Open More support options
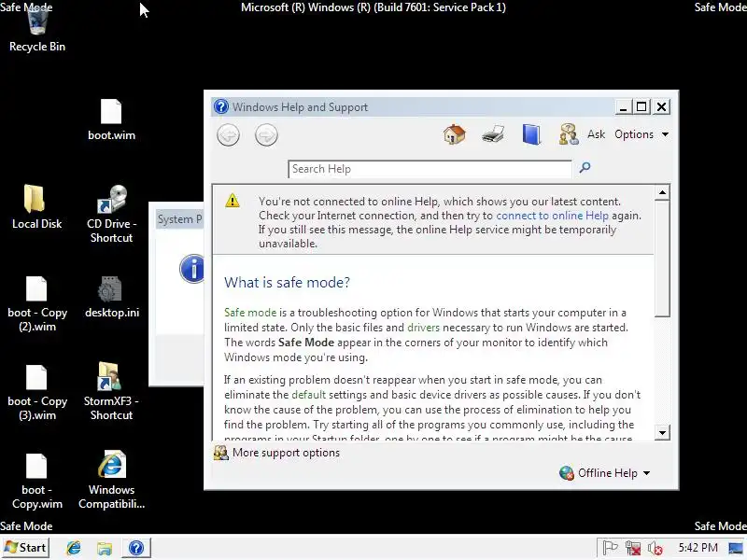 point(276,453)
